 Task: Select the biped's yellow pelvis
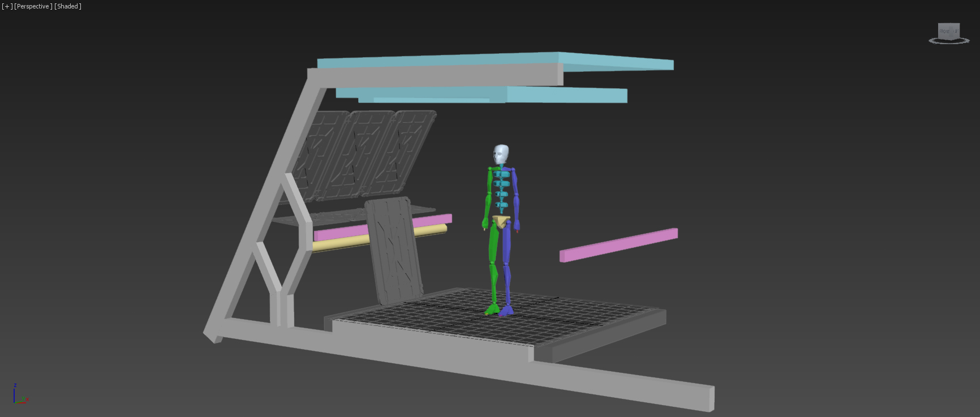(501, 220)
